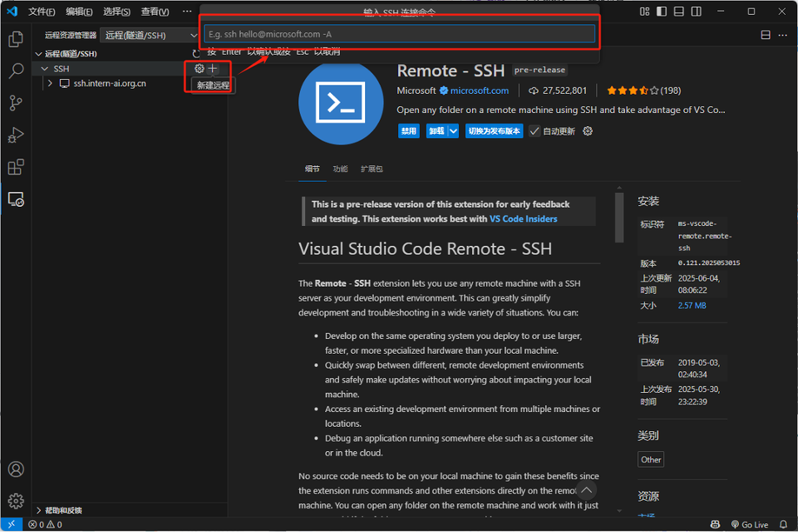Click the extension page vertical scrollbar

click(x=620, y=217)
